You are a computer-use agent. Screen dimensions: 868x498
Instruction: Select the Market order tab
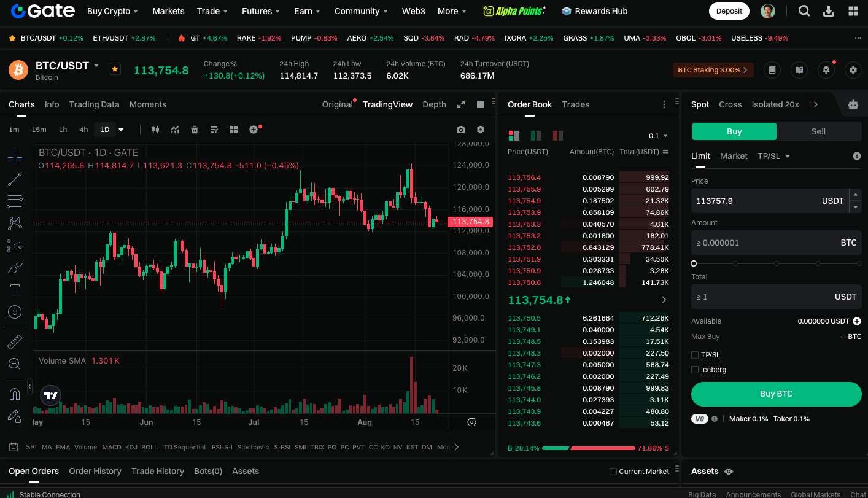(x=734, y=156)
